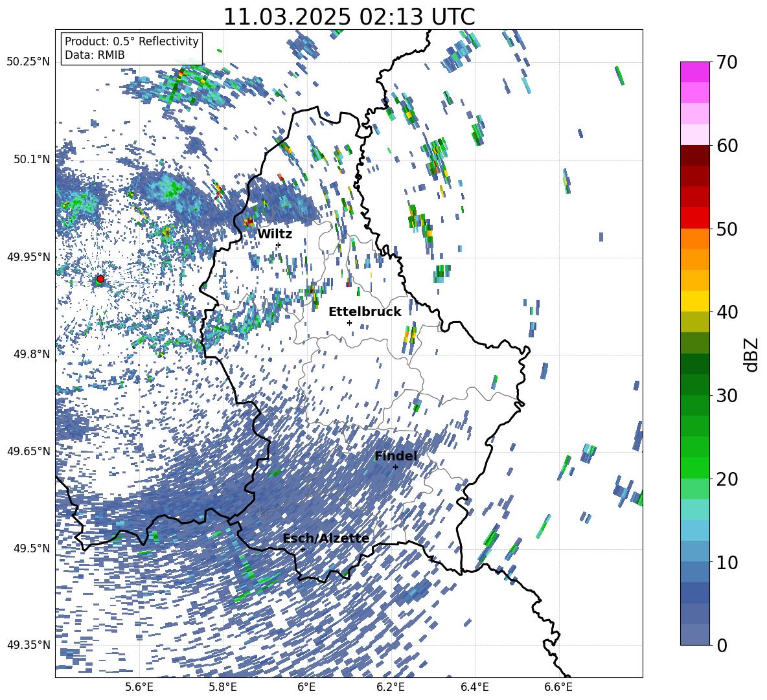Viewport: 767px width, 700px height.
Task: Pick the yellow colorbar segment at 40
Action: coord(694,301)
